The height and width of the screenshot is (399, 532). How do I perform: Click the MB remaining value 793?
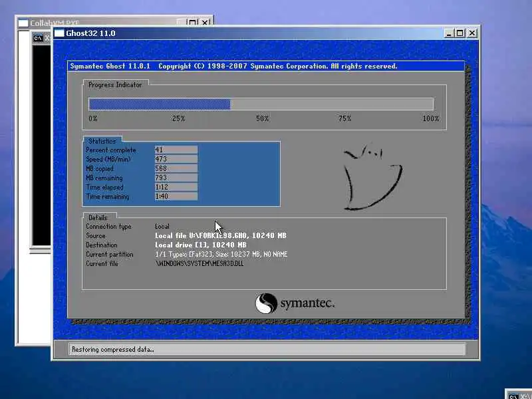pyautogui.click(x=176, y=178)
